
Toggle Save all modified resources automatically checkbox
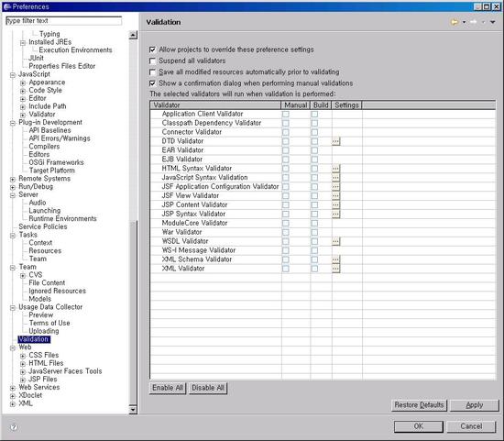click(153, 72)
